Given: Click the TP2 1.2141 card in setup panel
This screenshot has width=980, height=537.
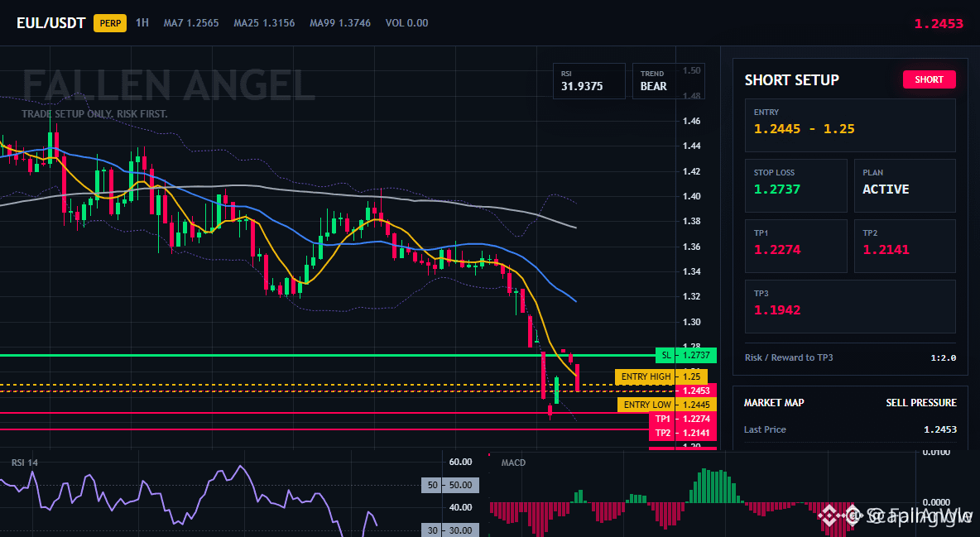Looking at the screenshot, I should (905, 246).
